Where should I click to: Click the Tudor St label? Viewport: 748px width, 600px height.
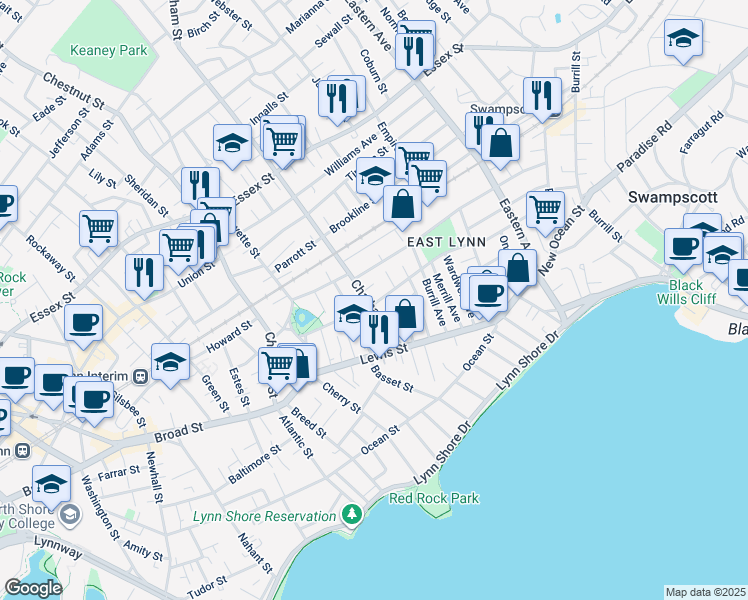[207, 588]
